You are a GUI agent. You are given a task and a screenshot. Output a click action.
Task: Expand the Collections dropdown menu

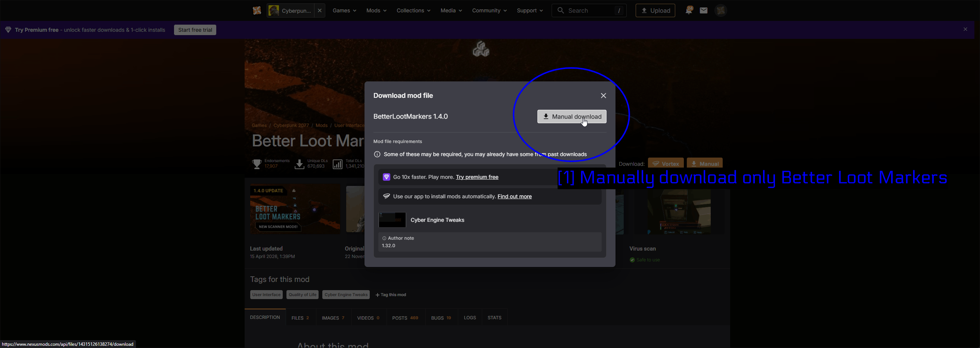[x=413, y=11]
